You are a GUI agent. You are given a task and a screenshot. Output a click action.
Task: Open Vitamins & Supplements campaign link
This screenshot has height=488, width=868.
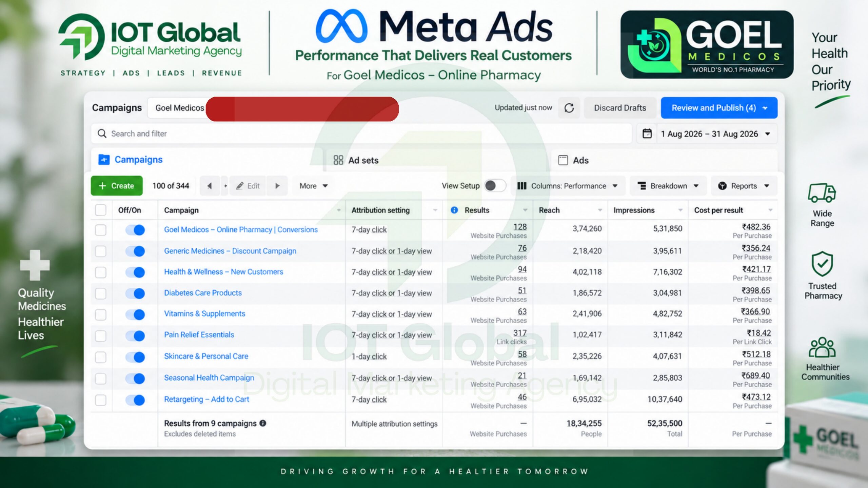204,313
